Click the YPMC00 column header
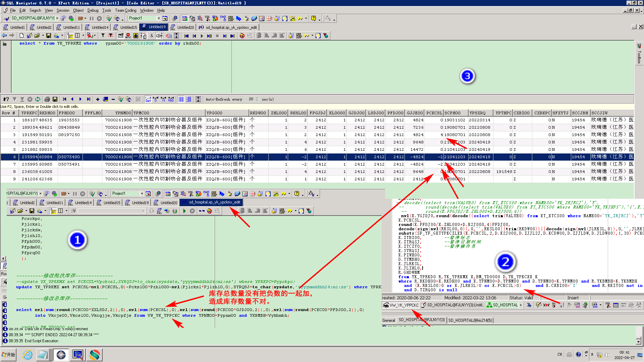 (x=141, y=113)
